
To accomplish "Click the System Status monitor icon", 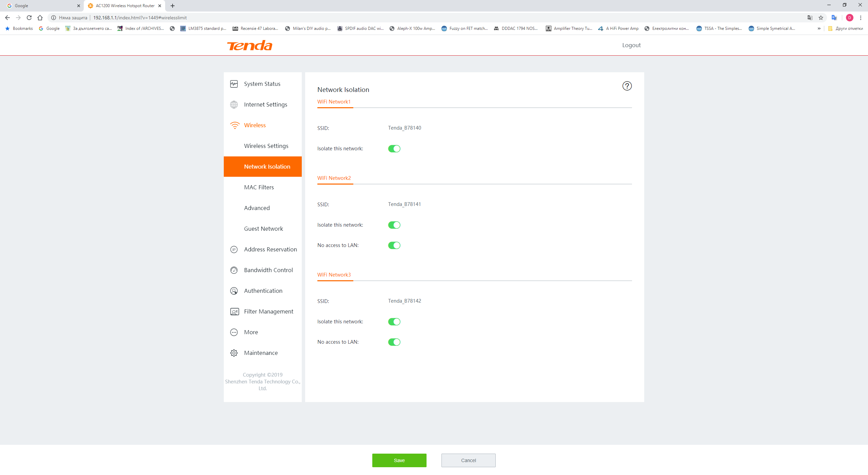I will 234,84.
